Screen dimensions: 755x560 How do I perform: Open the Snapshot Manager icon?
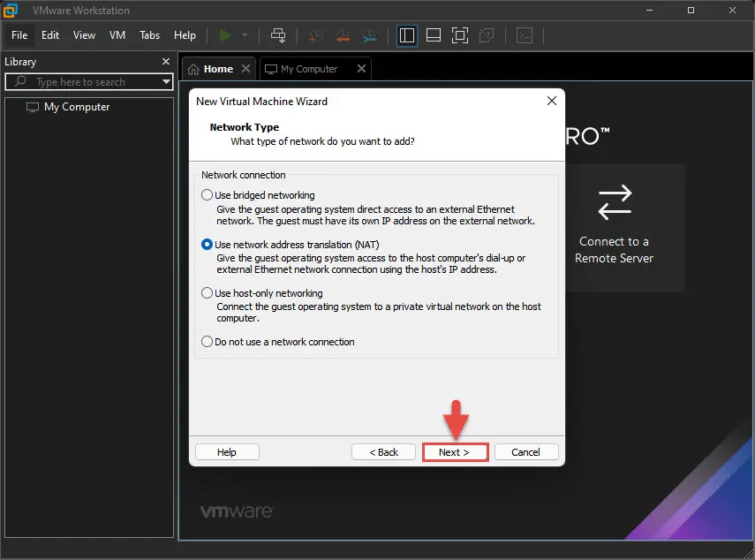369,35
